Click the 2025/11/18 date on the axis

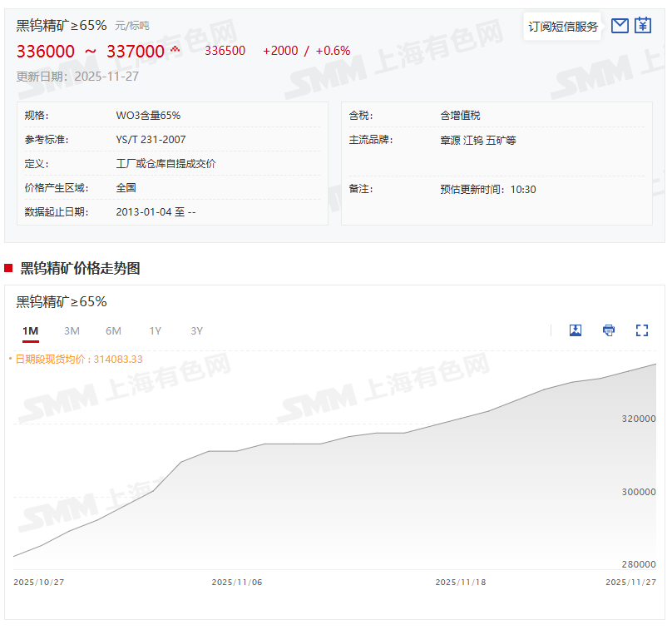coord(461,583)
